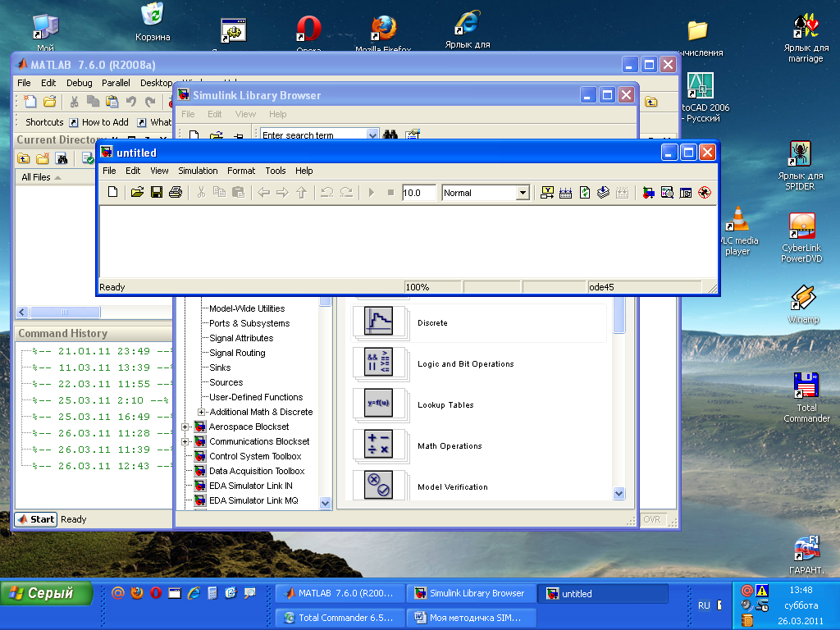The image size is (840, 630).
Task: Toggle the model browser icon
Action: [x=686, y=192]
